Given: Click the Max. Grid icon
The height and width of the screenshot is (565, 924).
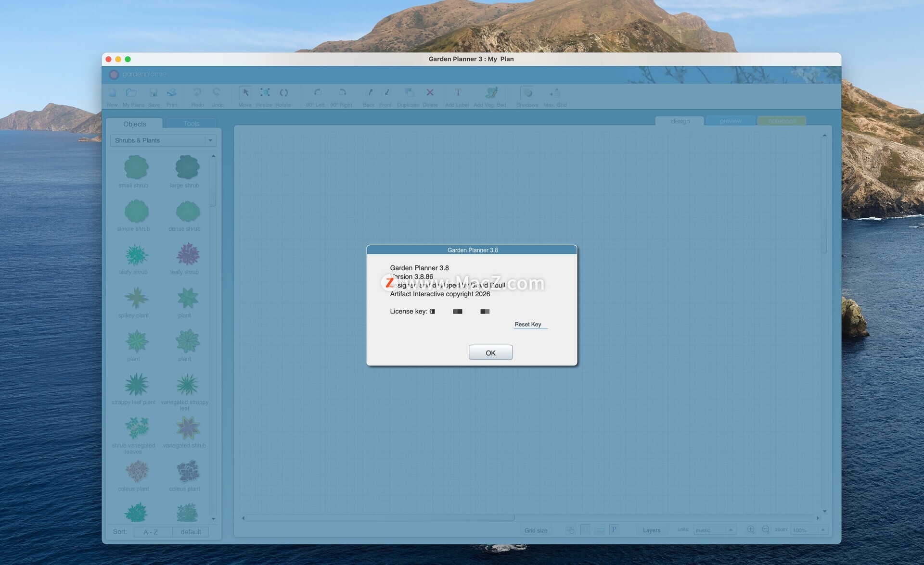Looking at the screenshot, I should click(555, 93).
